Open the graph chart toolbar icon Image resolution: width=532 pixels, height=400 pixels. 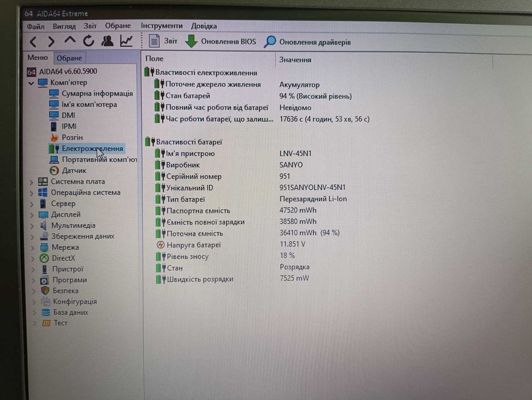tap(127, 41)
